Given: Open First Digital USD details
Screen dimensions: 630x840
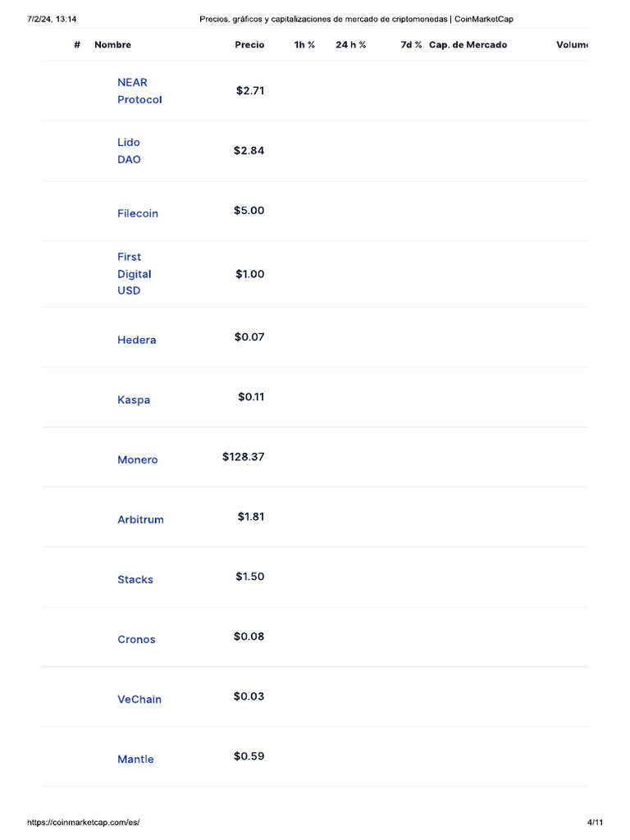Looking at the screenshot, I should [135, 274].
